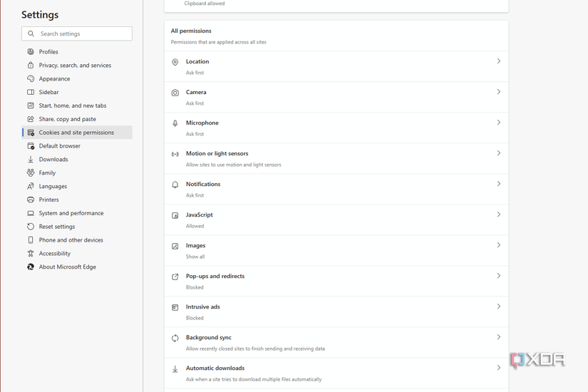Click the Microphone permission icon
Viewport: 588px width, 392px height.
[x=175, y=123]
